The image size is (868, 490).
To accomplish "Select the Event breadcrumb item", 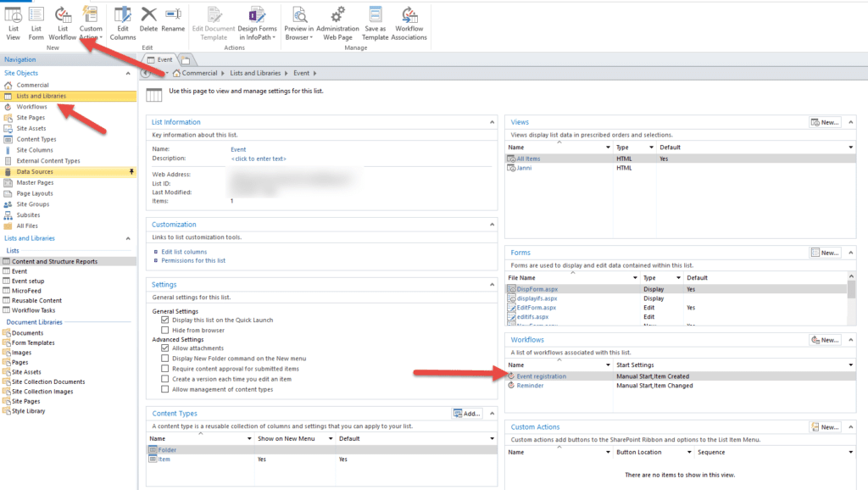I will pyautogui.click(x=301, y=73).
